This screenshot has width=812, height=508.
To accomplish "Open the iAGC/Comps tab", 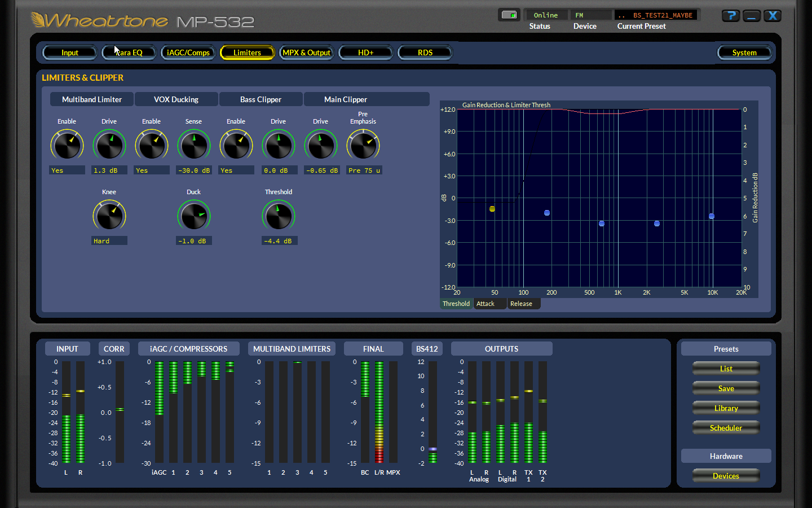I will [x=188, y=52].
